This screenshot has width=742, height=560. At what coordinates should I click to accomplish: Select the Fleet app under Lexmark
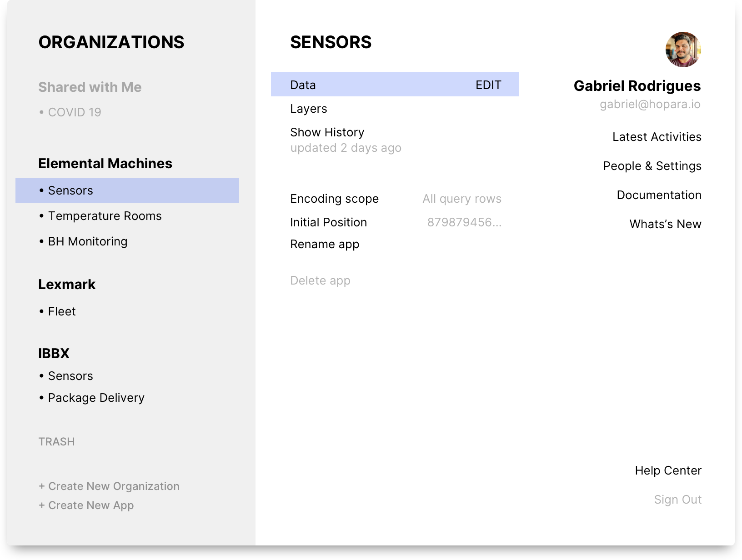[x=62, y=311]
